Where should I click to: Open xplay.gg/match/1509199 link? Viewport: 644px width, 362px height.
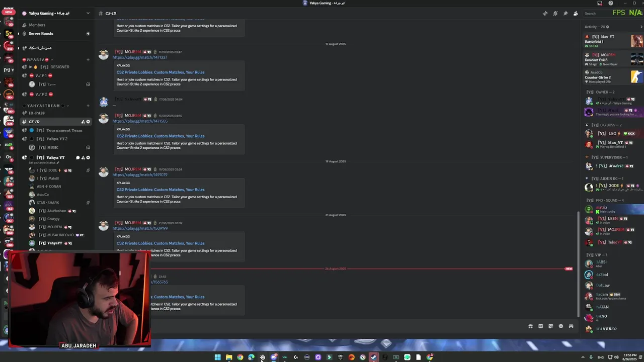(140, 228)
